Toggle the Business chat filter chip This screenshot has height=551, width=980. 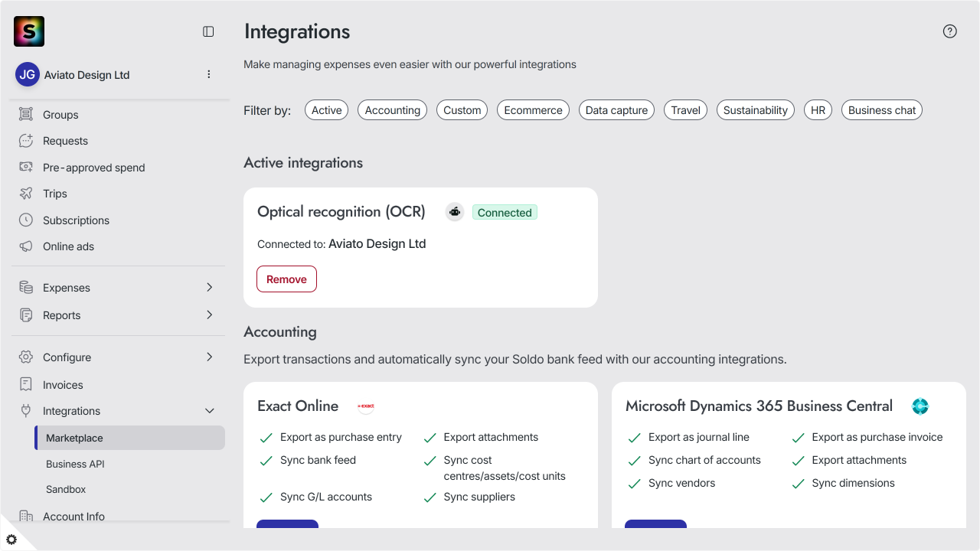(x=882, y=110)
